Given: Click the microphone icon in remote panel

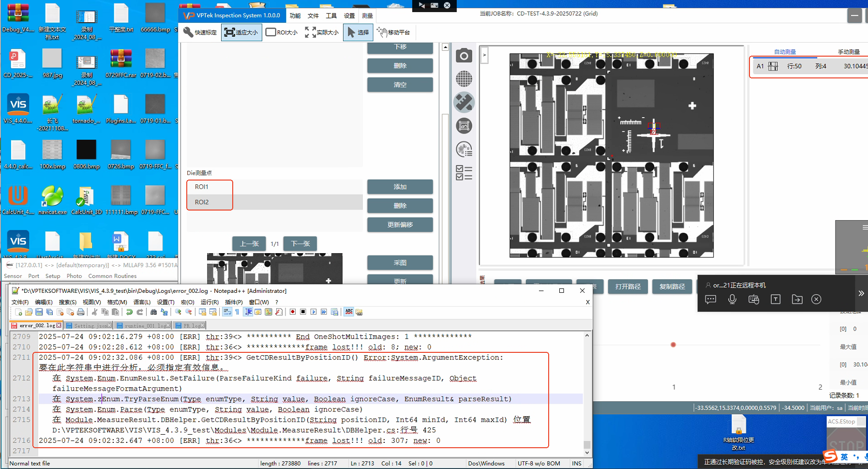Looking at the screenshot, I should [x=732, y=300].
